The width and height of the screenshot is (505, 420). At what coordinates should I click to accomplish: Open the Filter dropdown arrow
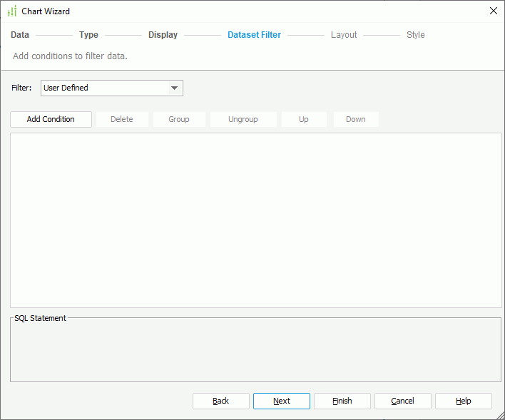[x=174, y=88]
